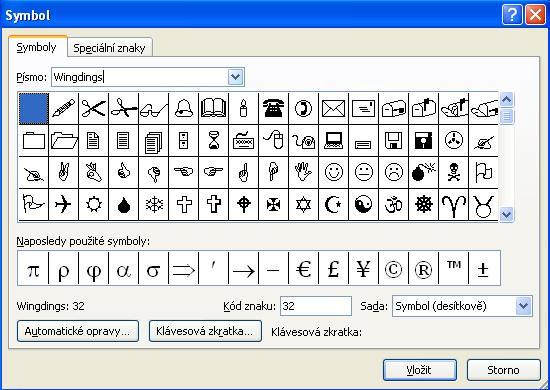Click the Automatické opravy button
Viewport: 550px width, 390px height.
click(78, 331)
